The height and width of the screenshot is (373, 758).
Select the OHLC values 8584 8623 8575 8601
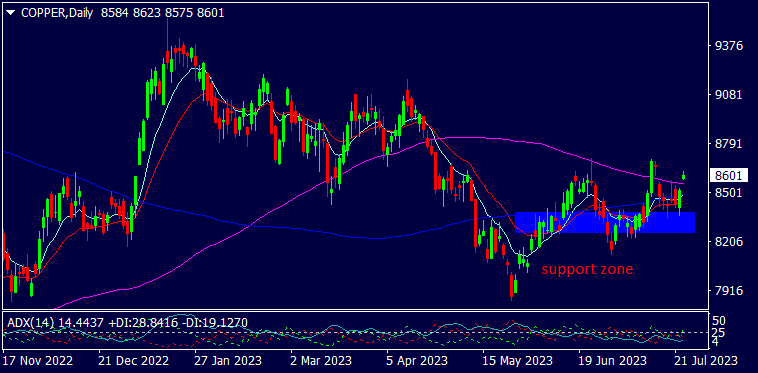[162, 13]
